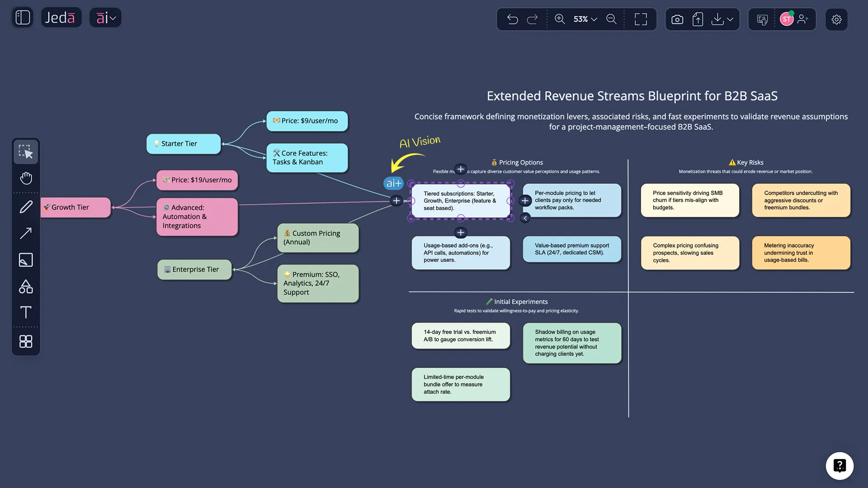
Task: Click the Jeda logo menu
Action: tap(61, 17)
